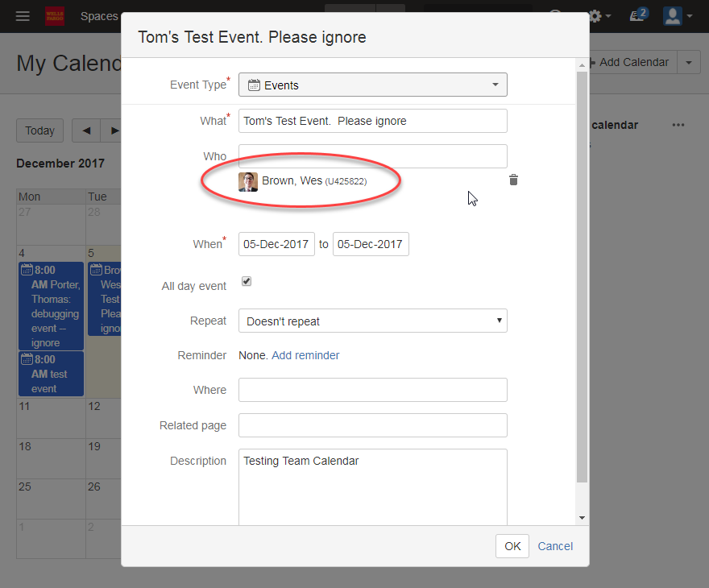Click the Mon column header

pos(51,197)
